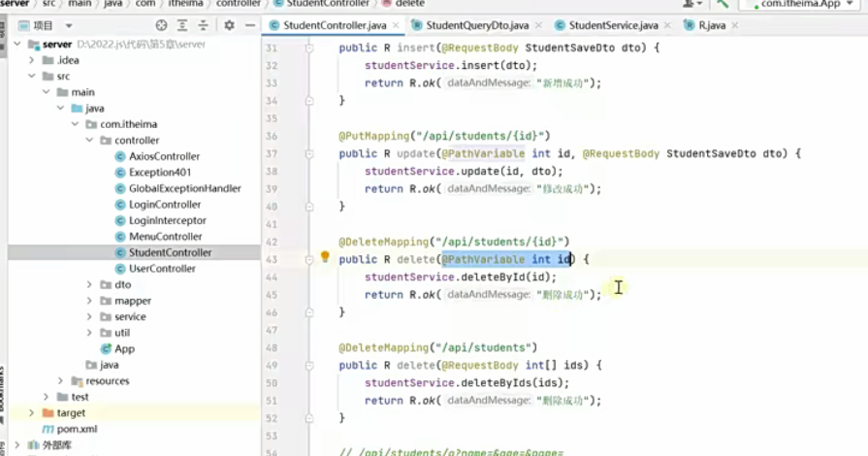868x456 pixels.
Task: Select AxiosController class in tree
Action: 165,156
